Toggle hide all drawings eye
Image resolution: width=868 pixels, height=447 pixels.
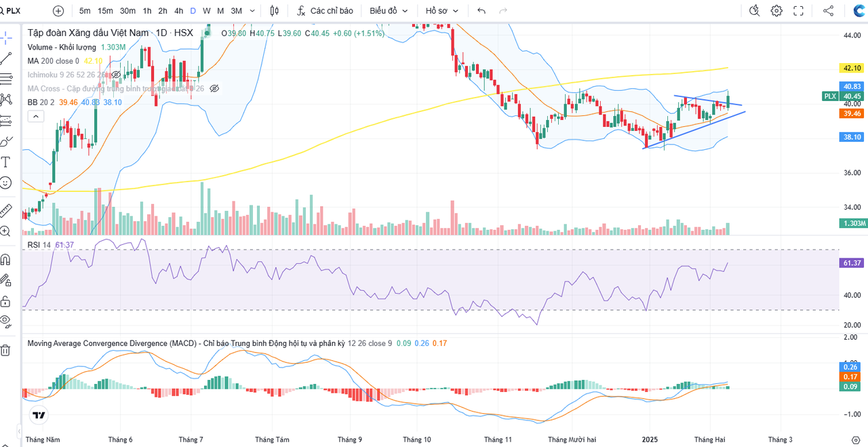(5, 321)
